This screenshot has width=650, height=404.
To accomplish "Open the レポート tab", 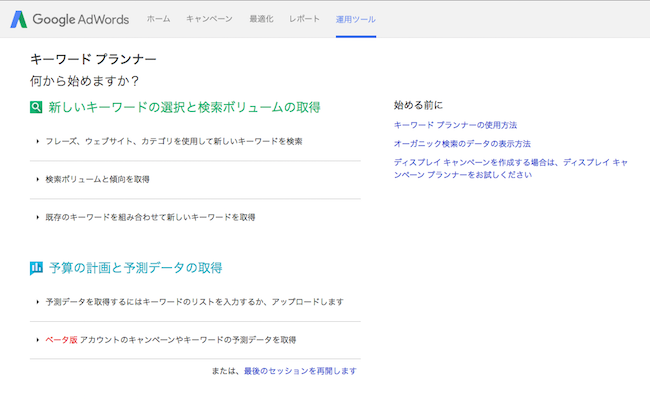I will point(304,19).
